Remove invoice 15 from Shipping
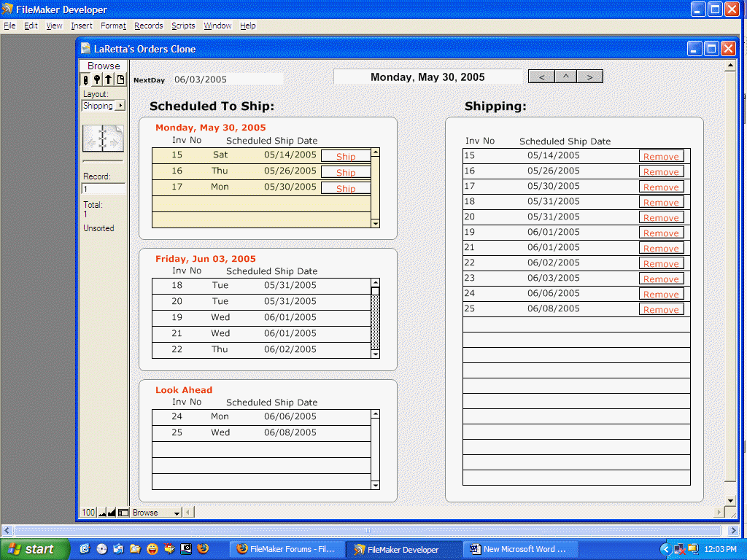 point(661,156)
